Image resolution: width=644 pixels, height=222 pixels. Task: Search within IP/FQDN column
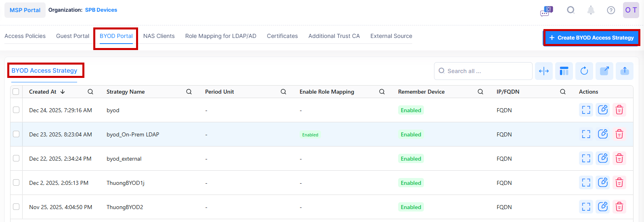(x=563, y=92)
